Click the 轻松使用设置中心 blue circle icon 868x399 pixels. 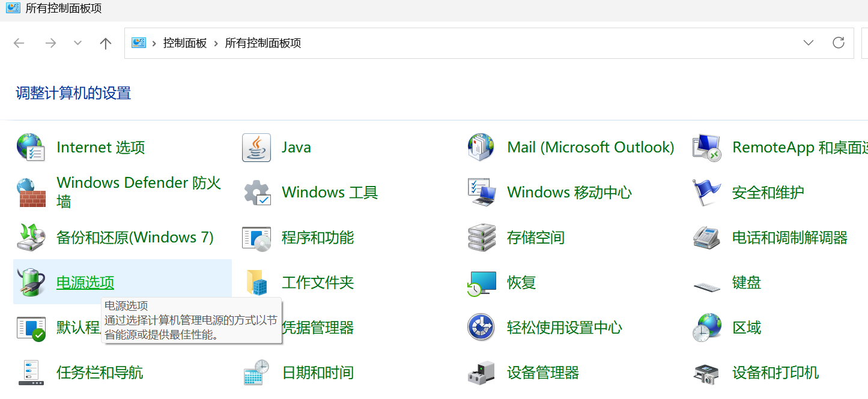coord(481,328)
